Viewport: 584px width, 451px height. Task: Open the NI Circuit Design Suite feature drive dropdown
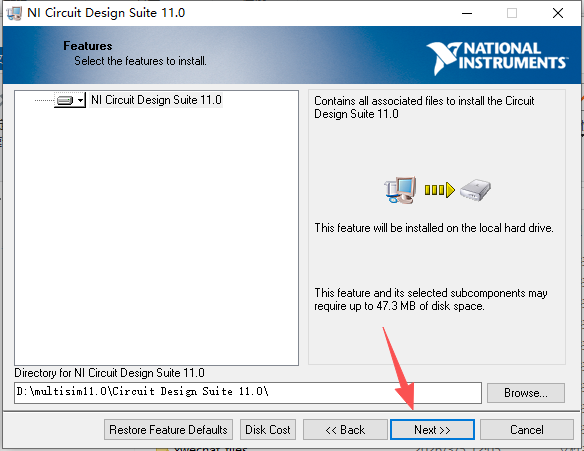(70, 100)
